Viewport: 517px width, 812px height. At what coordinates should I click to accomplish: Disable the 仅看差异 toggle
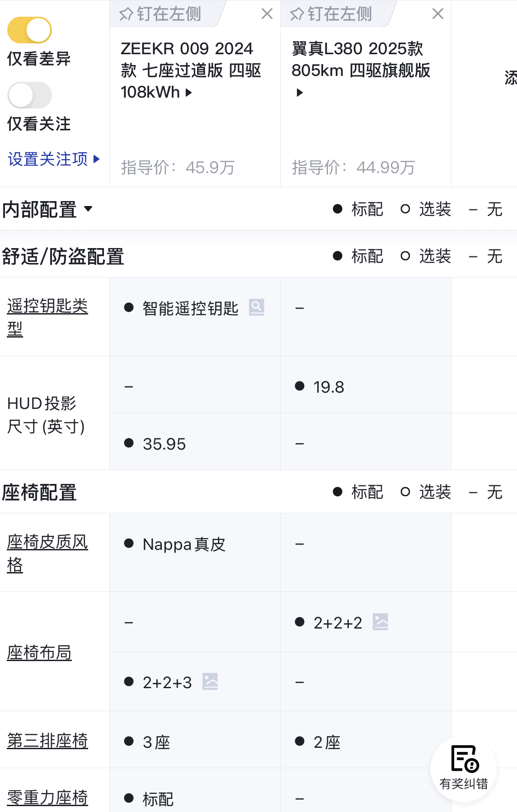29,28
